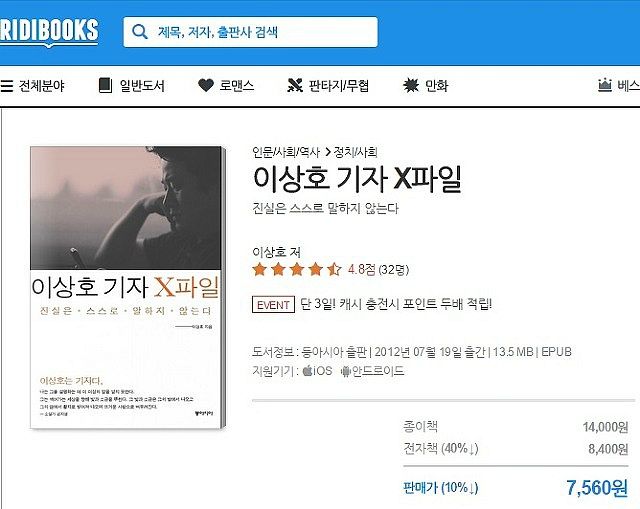
Task: Click the 판타지/무협 crossed swords icon
Action: (x=295, y=85)
